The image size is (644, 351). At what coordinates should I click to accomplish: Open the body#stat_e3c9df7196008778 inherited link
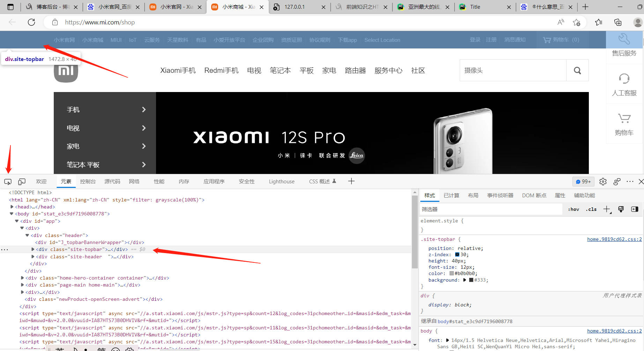point(475,321)
